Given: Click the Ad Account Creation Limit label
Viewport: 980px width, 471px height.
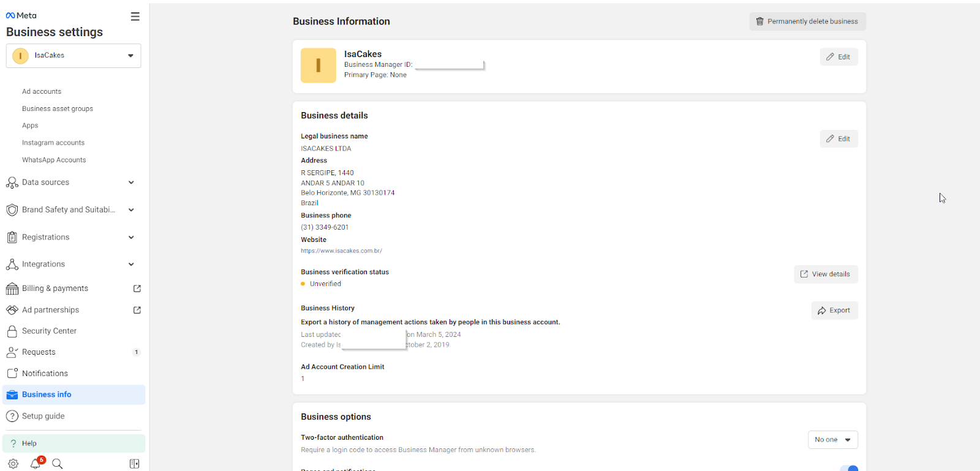Looking at the screenshot, I should (x=342, y=367).
